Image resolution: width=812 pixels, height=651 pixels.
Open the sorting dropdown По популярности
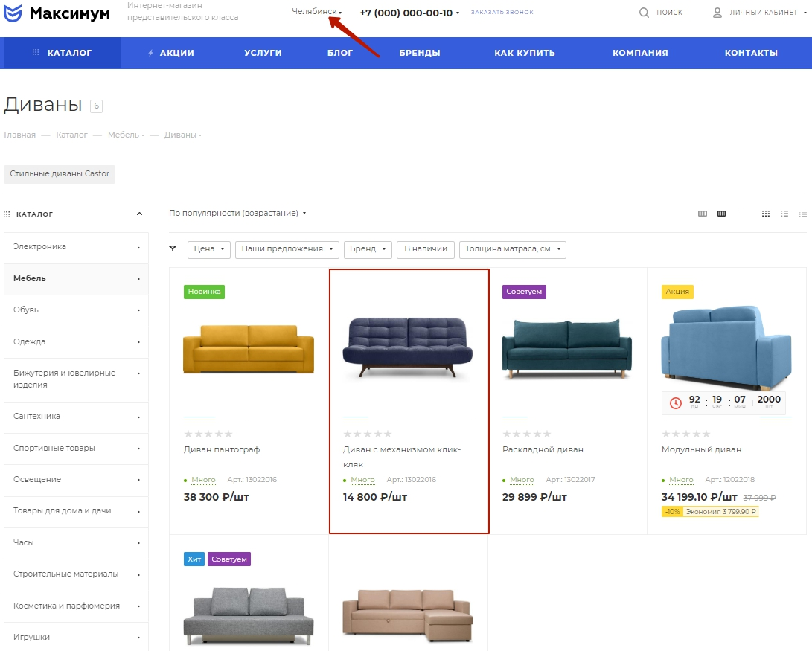tap(237, 214)
